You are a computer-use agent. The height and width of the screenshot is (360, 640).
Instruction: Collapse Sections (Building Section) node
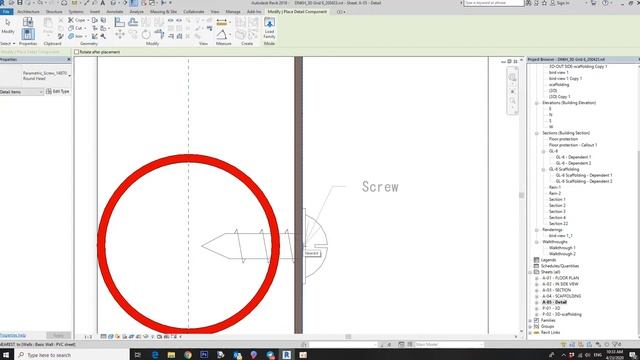[x=537, y=133]
